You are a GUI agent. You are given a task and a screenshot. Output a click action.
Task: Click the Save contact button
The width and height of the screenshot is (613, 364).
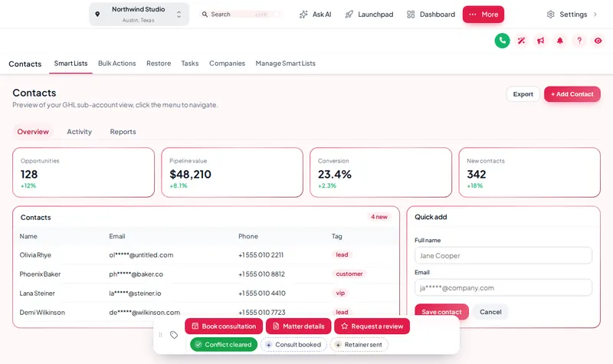tap(441, 312)
